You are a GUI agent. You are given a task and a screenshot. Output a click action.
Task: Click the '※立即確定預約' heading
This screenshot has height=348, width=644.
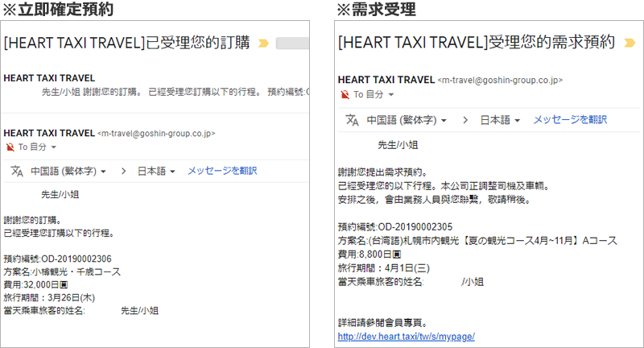tap(58, 9)
